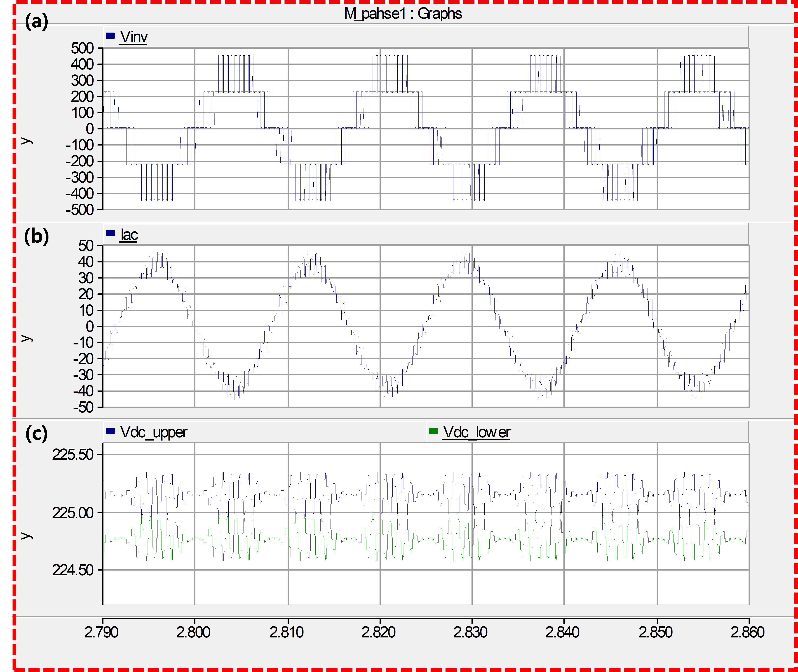Click the 500 tick on the Vinv axis
The image size is (798, 672).
coord(82,48)
